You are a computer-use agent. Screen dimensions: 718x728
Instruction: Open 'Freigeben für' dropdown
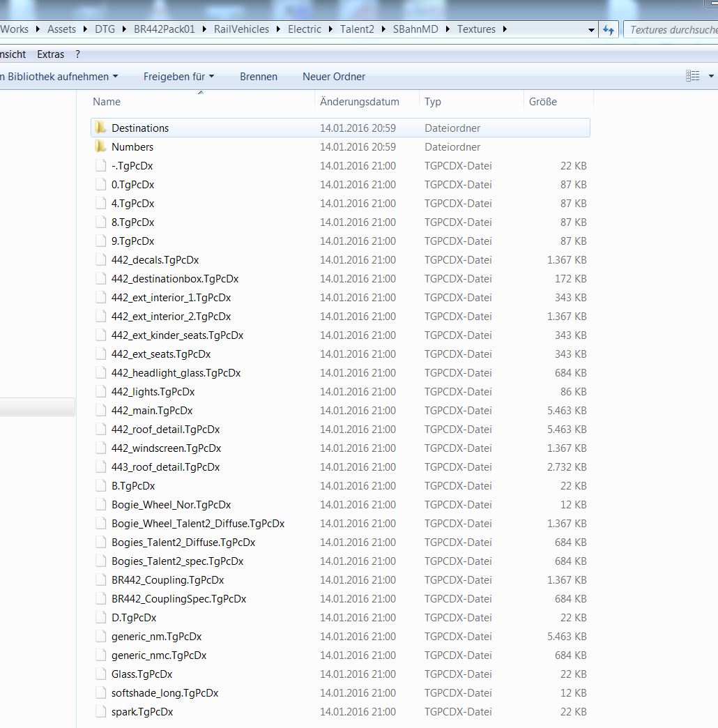point(178,76)
